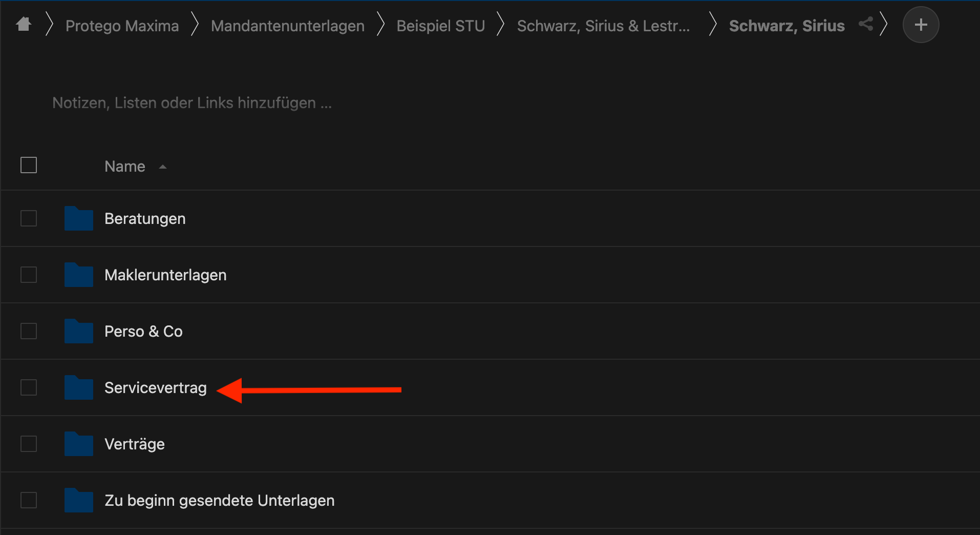Screen dimensions: 980x535
Task: Select the checkbox for Beratungen
Action: 29,218
